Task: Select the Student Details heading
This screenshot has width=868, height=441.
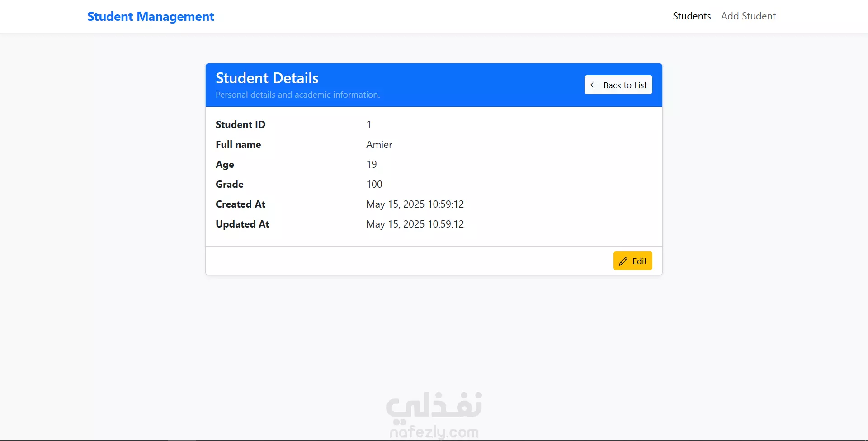Action: pyautogui.click(x=267, y=78)
